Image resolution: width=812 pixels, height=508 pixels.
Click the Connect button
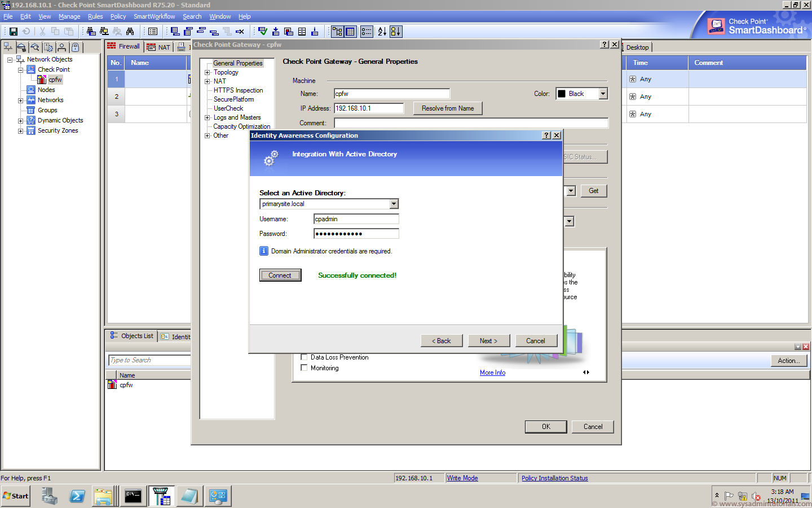pos(280,275)
